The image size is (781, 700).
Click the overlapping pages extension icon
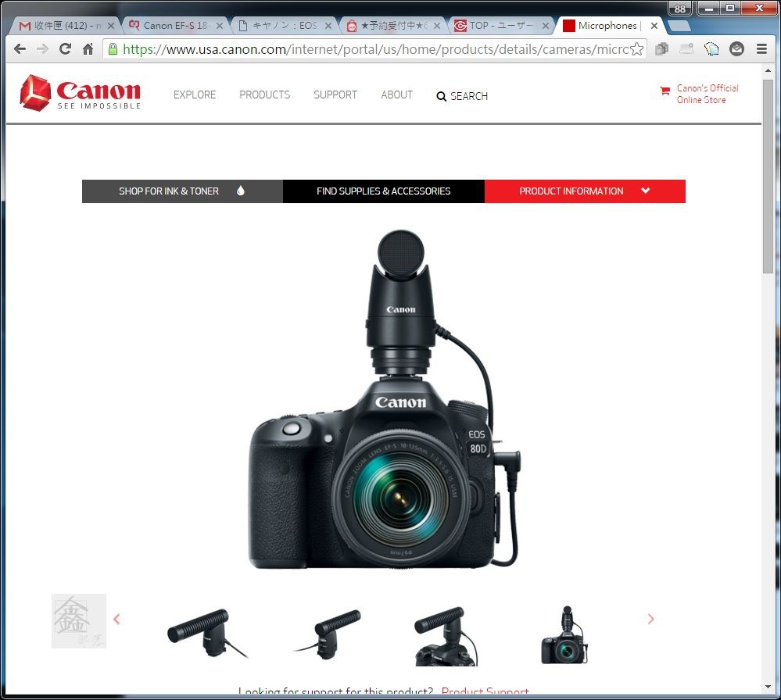711,48
